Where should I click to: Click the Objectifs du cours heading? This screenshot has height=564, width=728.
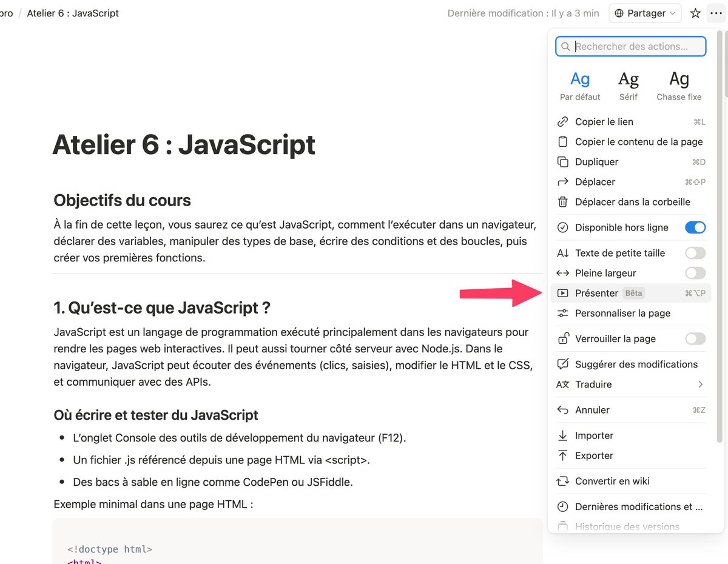click(x=122, y=200)
